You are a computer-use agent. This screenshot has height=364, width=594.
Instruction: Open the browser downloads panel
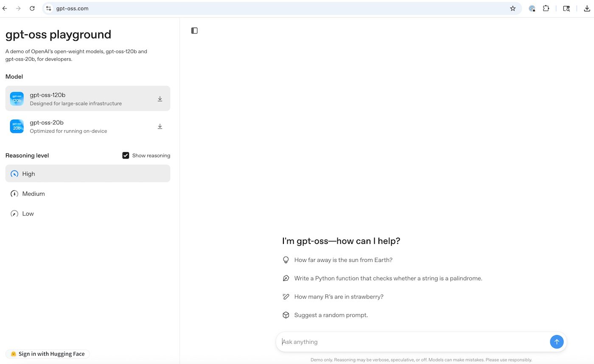(588, 8)
